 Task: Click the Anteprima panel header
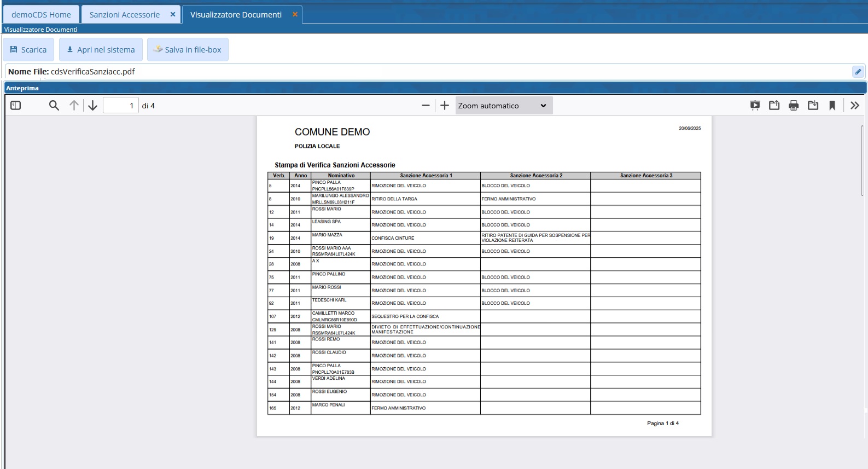tap(435, 88)
